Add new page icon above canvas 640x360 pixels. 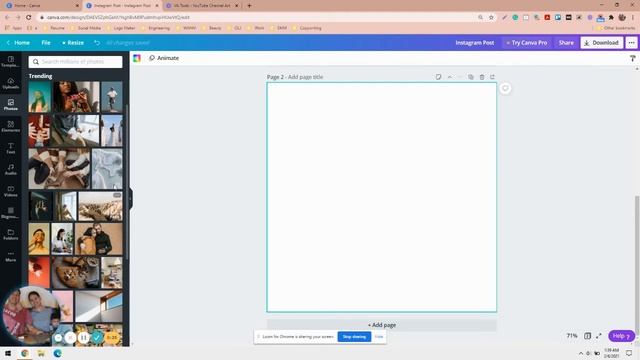[x=492, y=77]
